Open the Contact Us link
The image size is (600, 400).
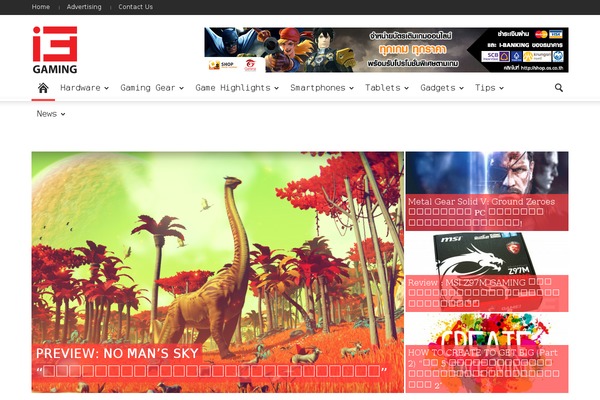135,7
